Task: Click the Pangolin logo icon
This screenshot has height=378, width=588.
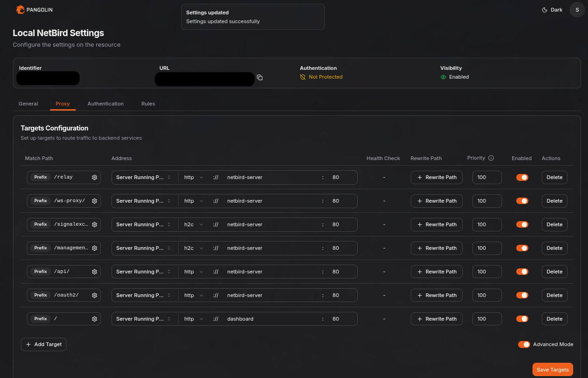Action: 20,10
